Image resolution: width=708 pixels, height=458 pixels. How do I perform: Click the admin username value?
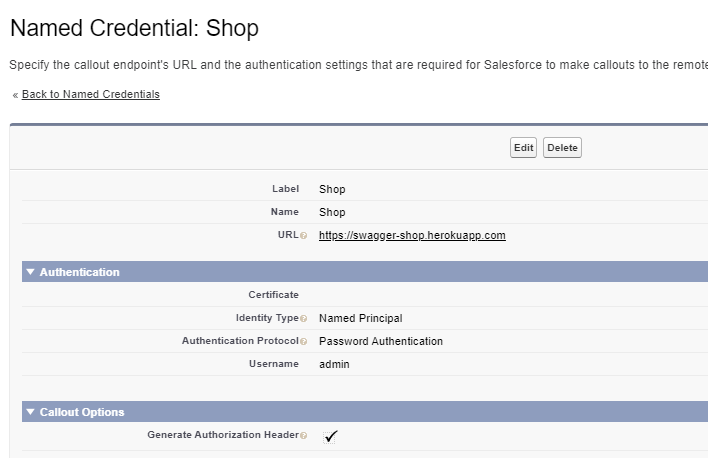334,364
